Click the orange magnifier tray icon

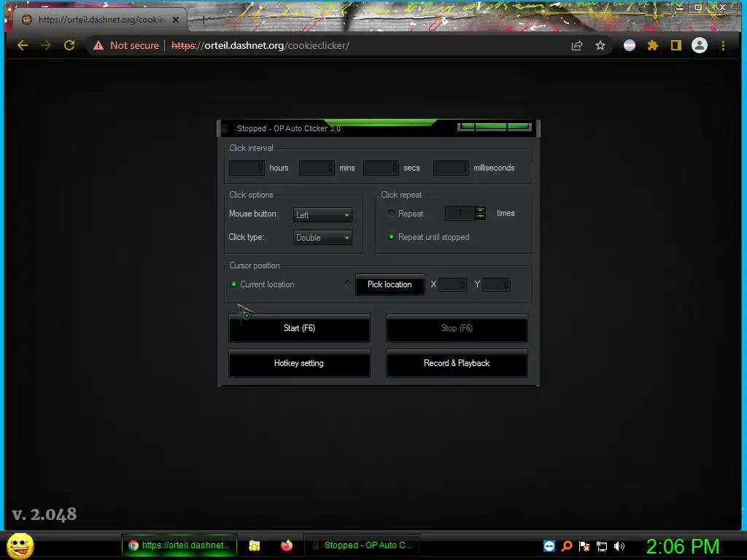[567, 545]
